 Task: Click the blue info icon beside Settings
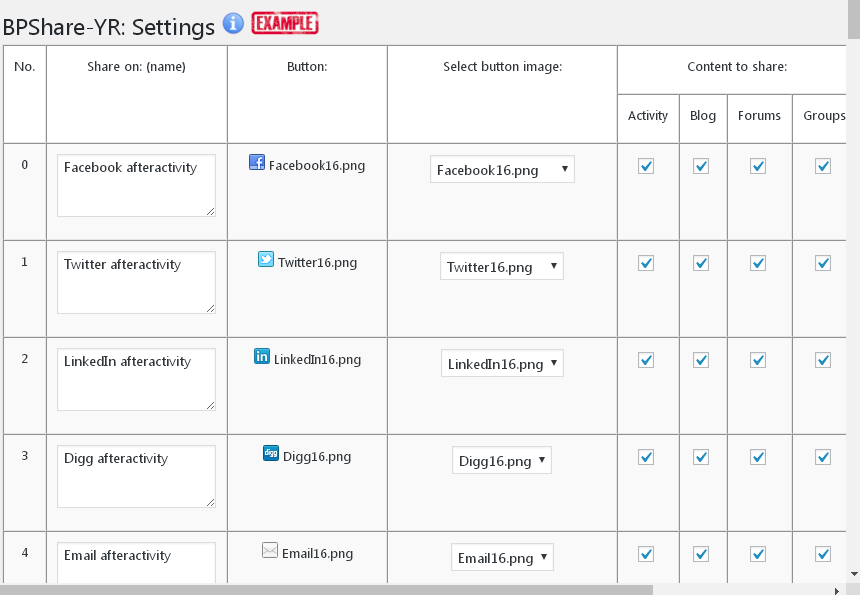click(233, 23)
